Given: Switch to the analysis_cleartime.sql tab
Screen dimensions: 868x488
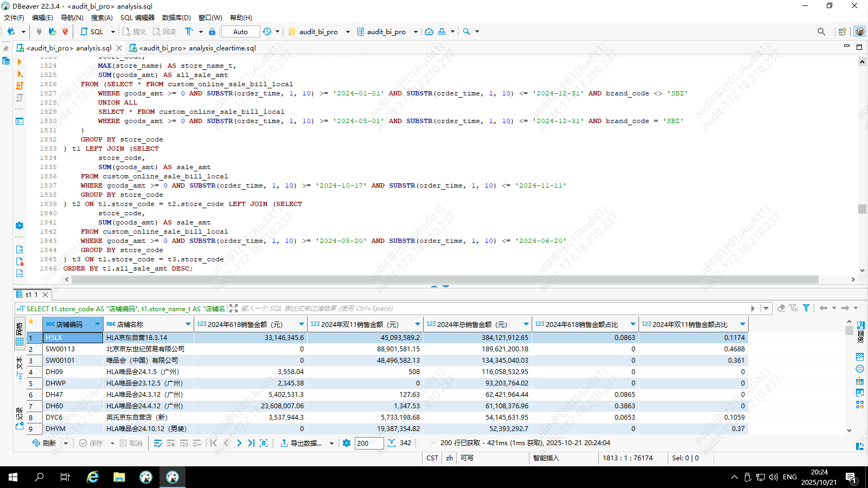Looking at the screenshot, I should coord(197,48).
